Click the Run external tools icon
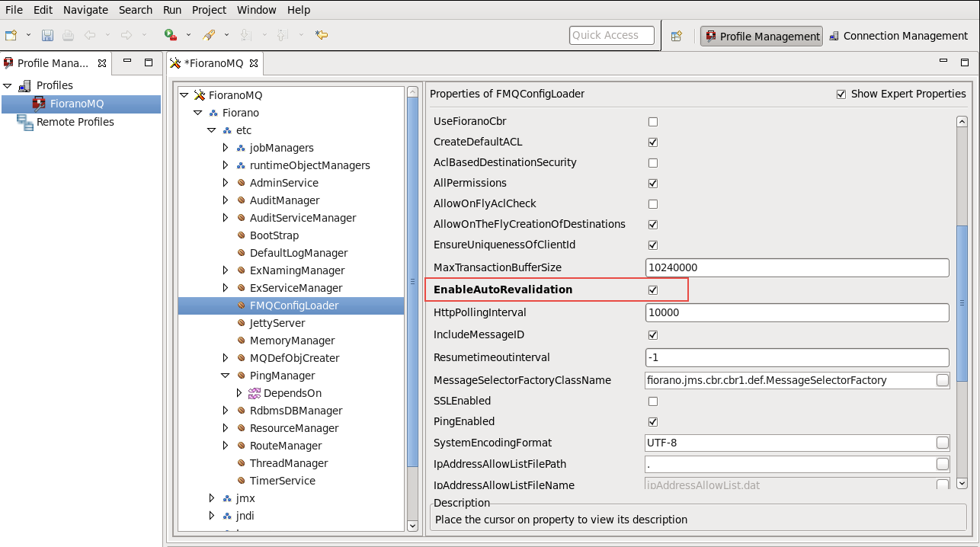The height and width of the screenshot is (547, 980). click(171, 35)
